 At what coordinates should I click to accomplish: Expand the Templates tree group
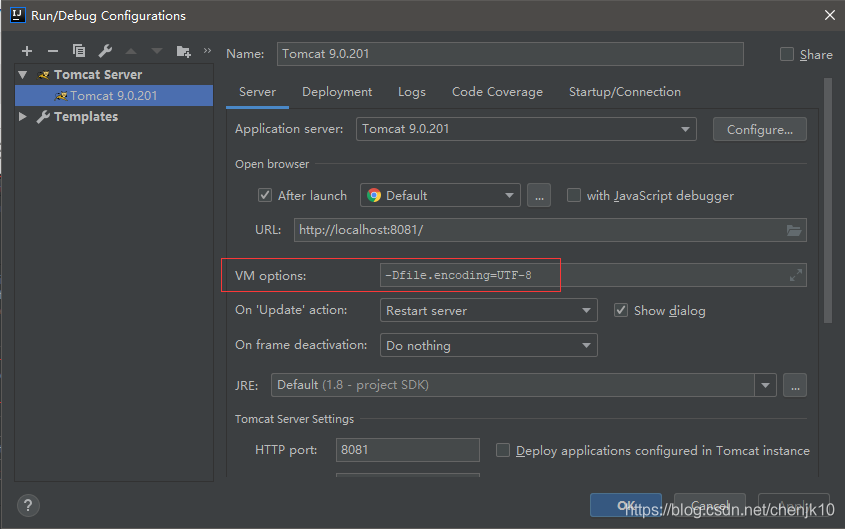[23, 116]
